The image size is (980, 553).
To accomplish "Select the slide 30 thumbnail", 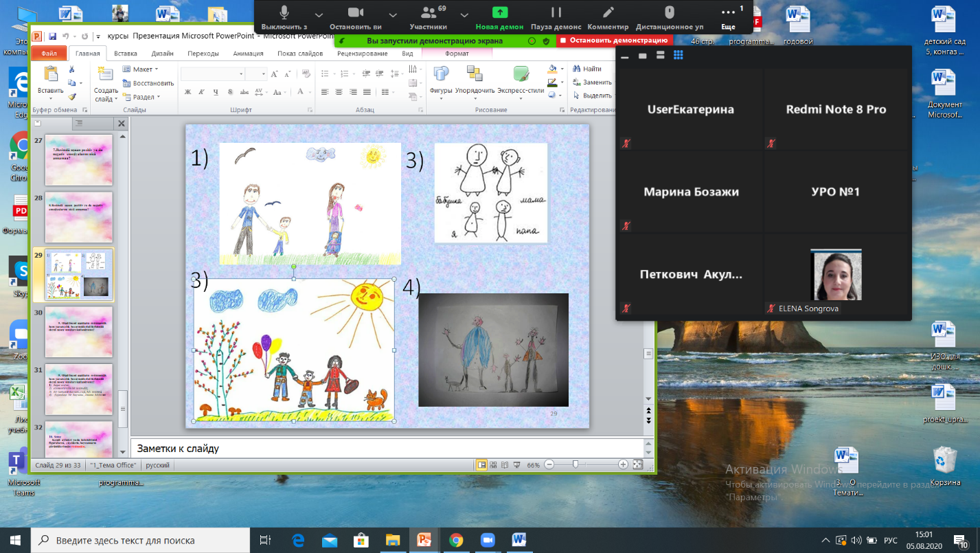I will coord(78,332).
